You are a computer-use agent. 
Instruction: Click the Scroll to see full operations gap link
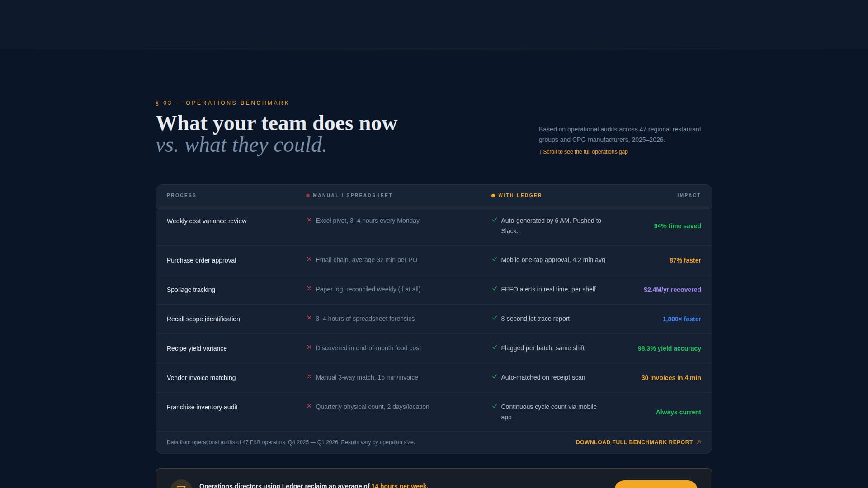point(583,152)
